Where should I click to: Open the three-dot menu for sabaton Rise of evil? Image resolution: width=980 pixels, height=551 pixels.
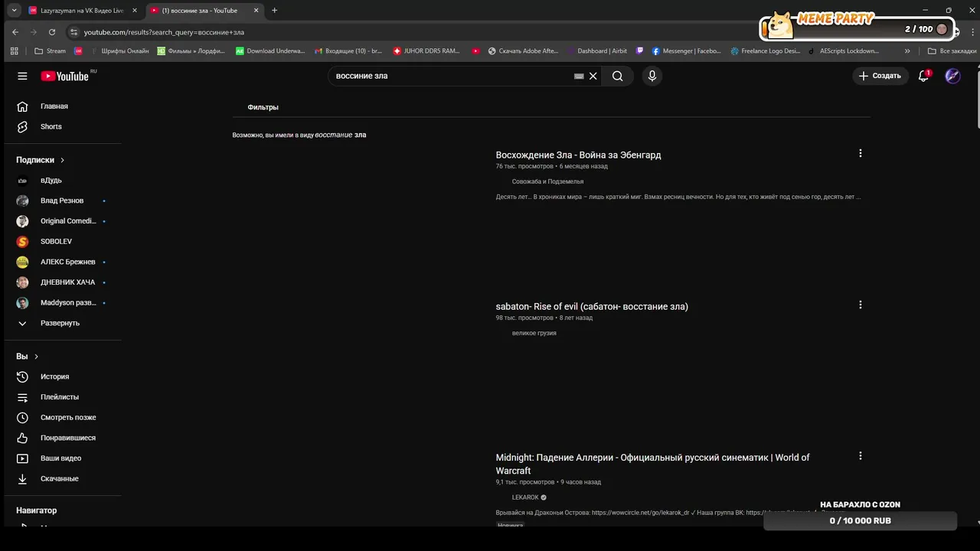pos(861,305)
